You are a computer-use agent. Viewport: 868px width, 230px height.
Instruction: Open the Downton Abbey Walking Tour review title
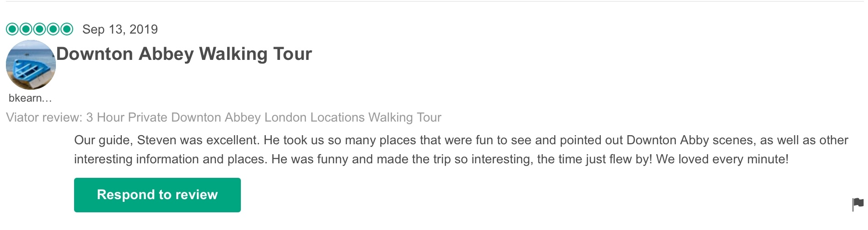[x=184, y=54]
